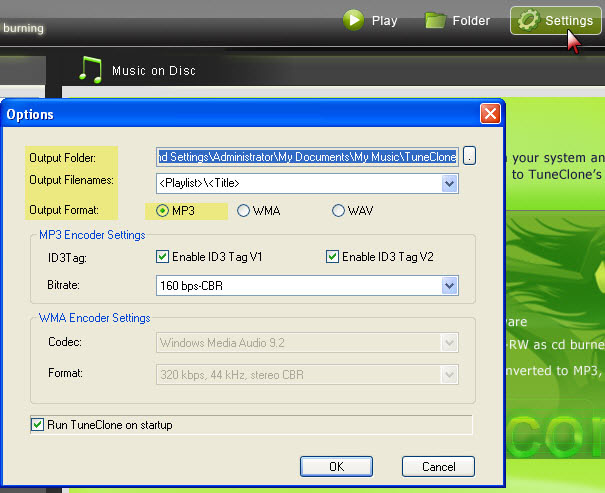Select WMA output format
The width and height of the screenshot is (605, 493).
[x=243, y=211]
